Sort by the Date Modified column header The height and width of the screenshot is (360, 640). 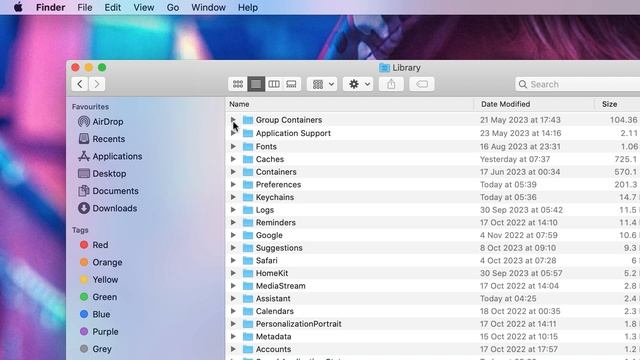tap(505, 104)
